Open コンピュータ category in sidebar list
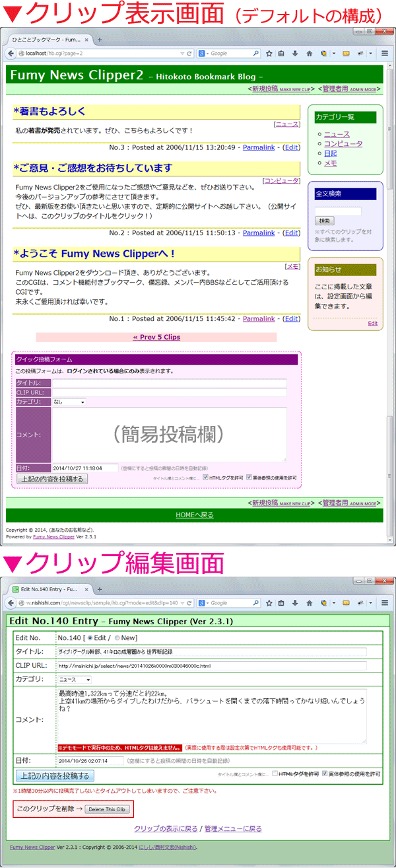396x868 pixels. [x=343, y=143]
